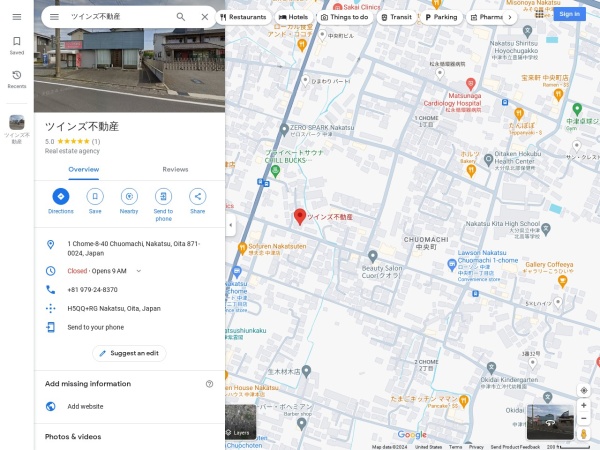The height and width of the screenshot is (450, 600).
Task: Click Send to your phone row
Action: (129, 327)
